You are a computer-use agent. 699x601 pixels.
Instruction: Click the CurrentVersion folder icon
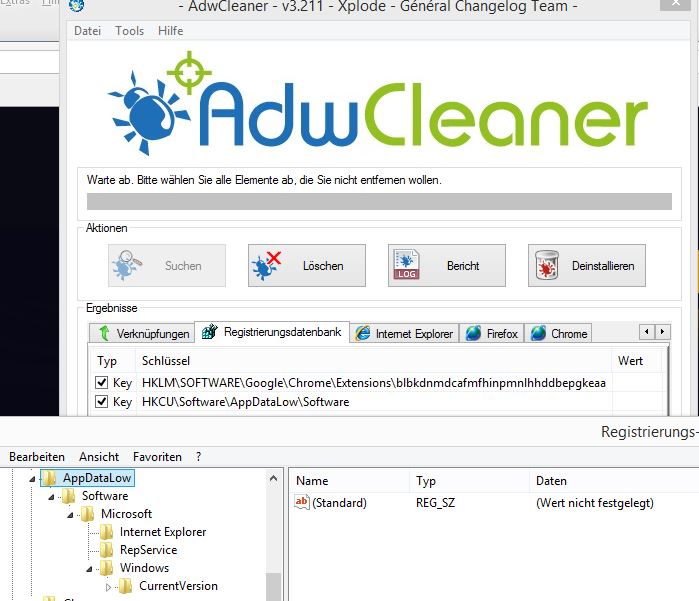pos(126,586)
